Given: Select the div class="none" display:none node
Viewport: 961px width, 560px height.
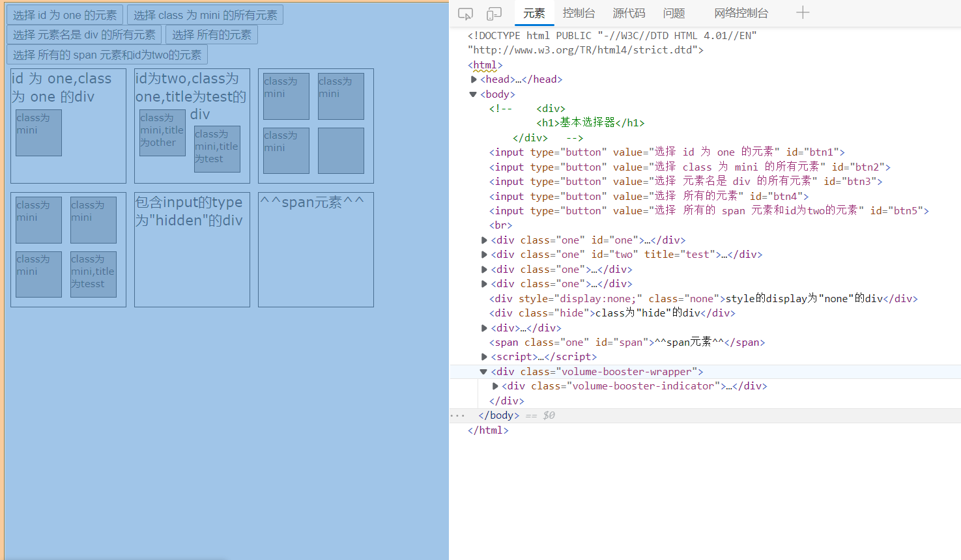Looking at the screenshot, I should pos(704,299).
